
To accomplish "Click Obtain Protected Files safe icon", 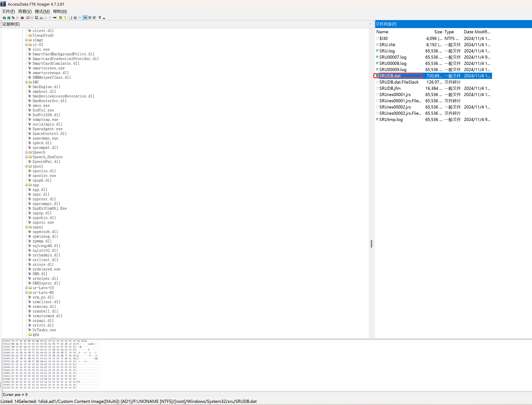I will (x=61, y=18).
